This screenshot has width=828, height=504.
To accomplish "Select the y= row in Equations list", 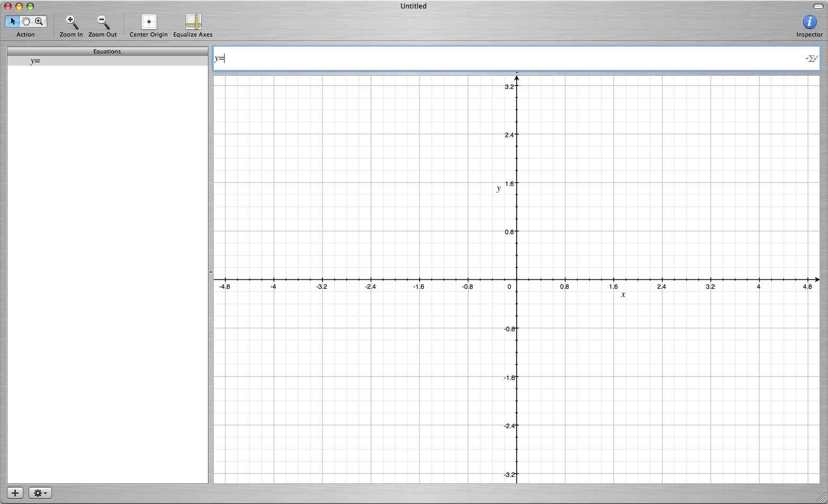I will tap(107, 61).
